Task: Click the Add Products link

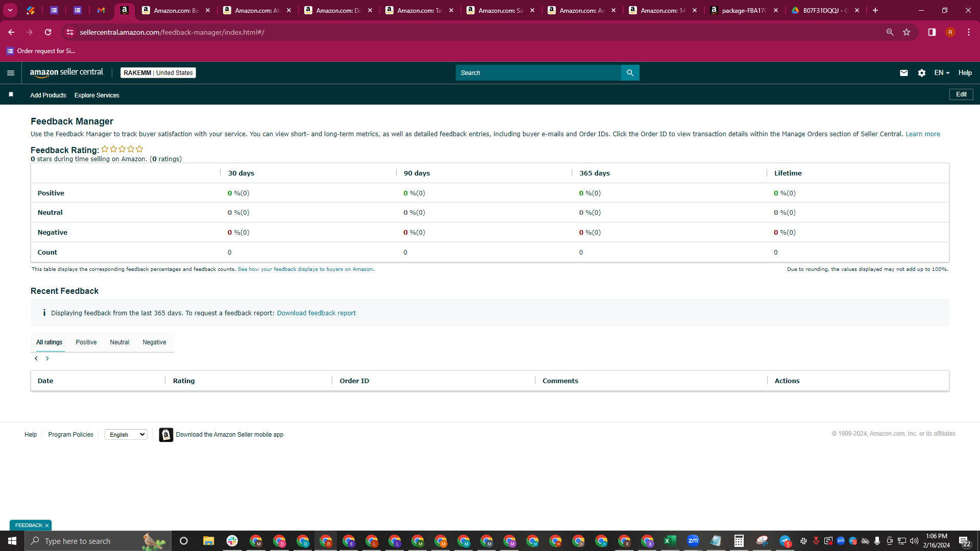Action: pos(48,95)
